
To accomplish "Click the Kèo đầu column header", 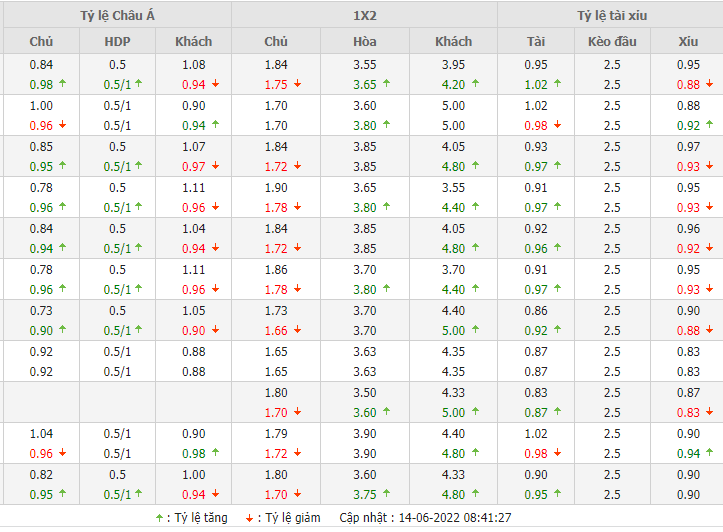I will pos(612,41).
